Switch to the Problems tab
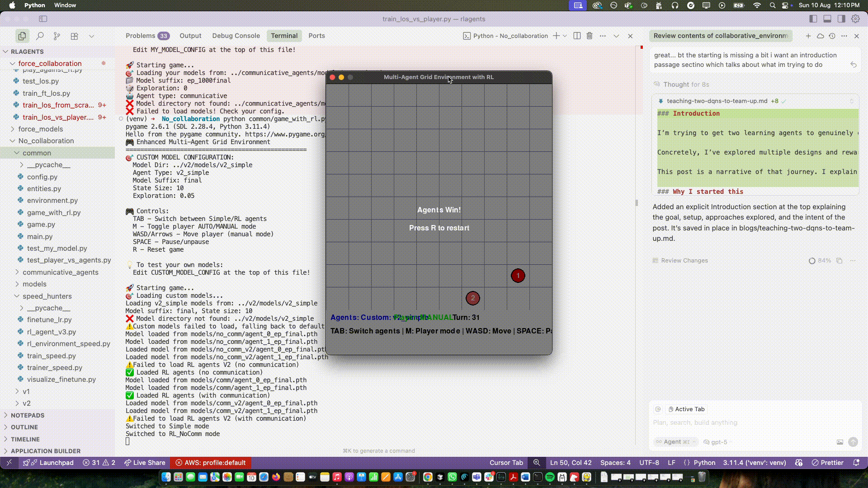Screen dimensions: 868x488 pos(147,36)
